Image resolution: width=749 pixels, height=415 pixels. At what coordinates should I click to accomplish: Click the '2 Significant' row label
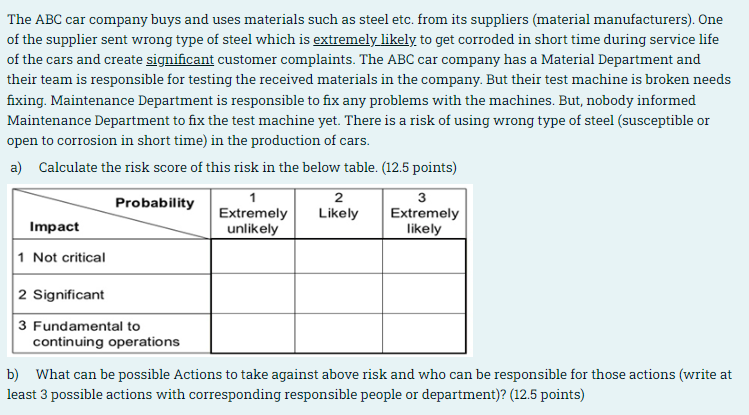click(61, 295)
